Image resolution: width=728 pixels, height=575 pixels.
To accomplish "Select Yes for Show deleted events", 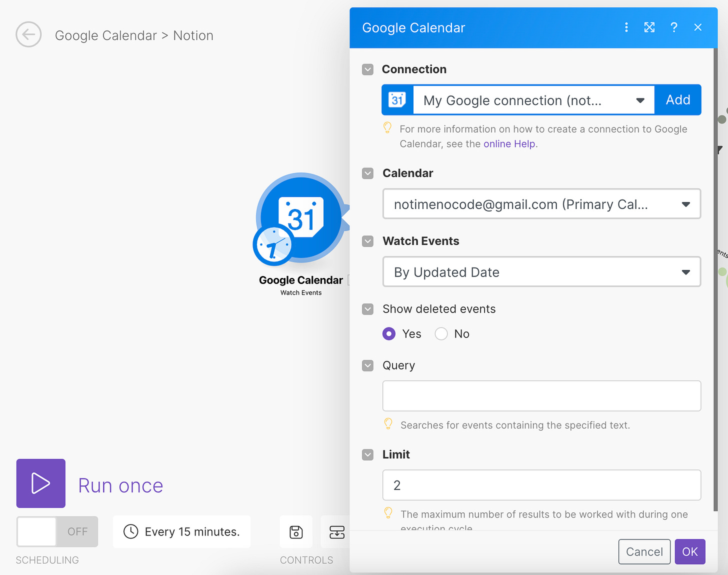I will 389,334.
